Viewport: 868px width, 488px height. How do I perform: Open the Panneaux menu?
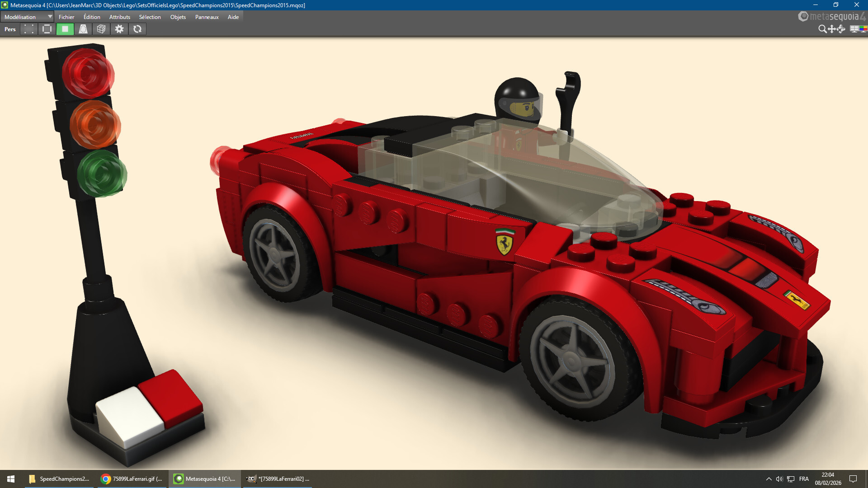click(x=207, y=17)
